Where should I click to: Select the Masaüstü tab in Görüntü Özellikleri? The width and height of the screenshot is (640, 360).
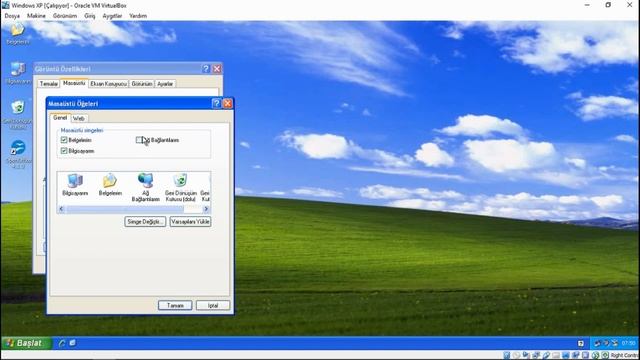click(x=74, y=83)
